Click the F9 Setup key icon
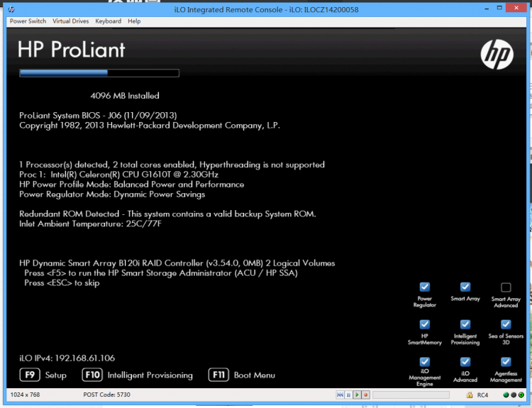 pos(29,375)
